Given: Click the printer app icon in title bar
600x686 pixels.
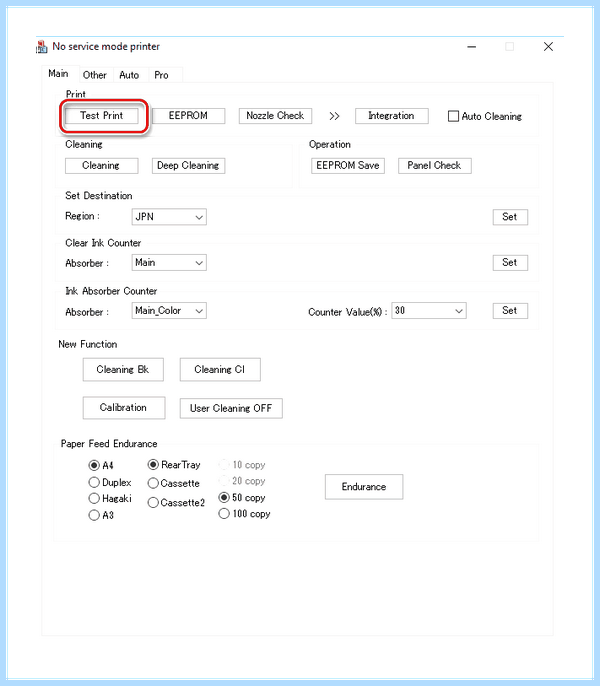Looking at the screenshot, I should click(42, 47).
